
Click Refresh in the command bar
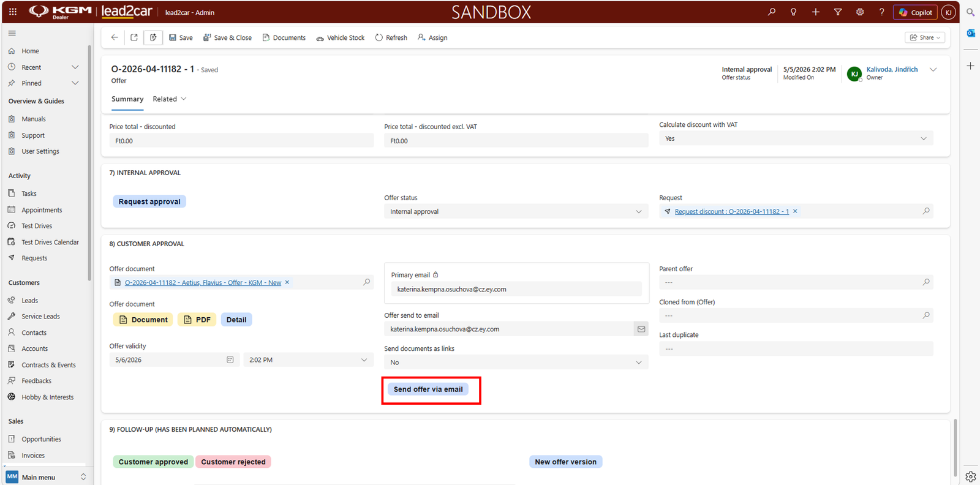391,37
